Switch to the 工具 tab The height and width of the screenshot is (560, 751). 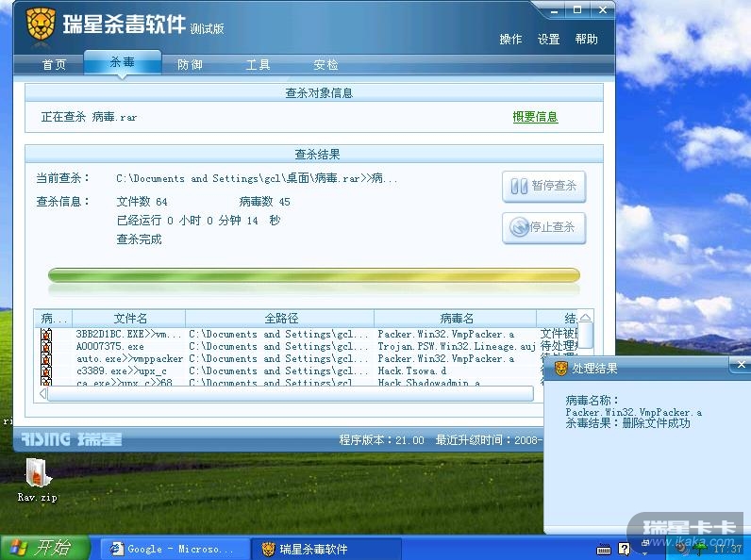(x=258, y=65)
